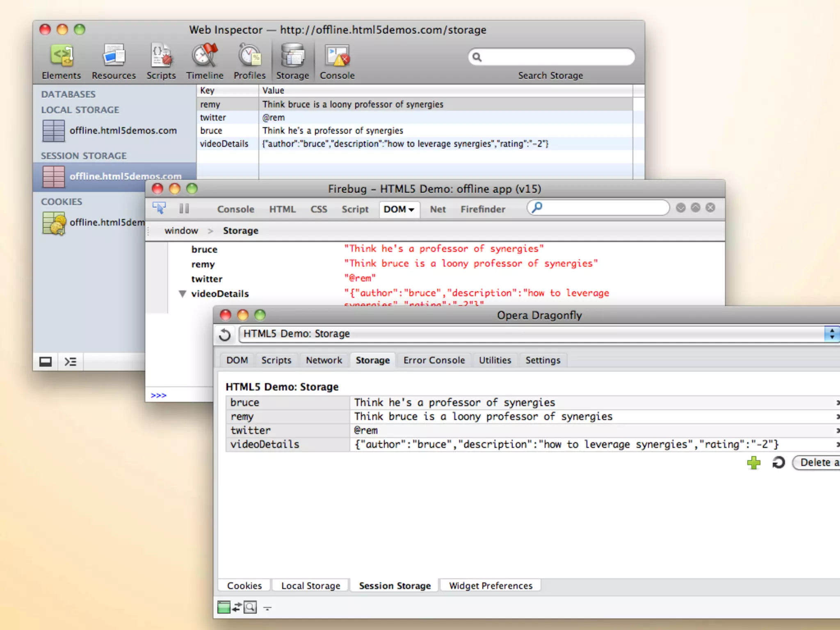Click window breadcrumb link in Firebug

[181, 231]
